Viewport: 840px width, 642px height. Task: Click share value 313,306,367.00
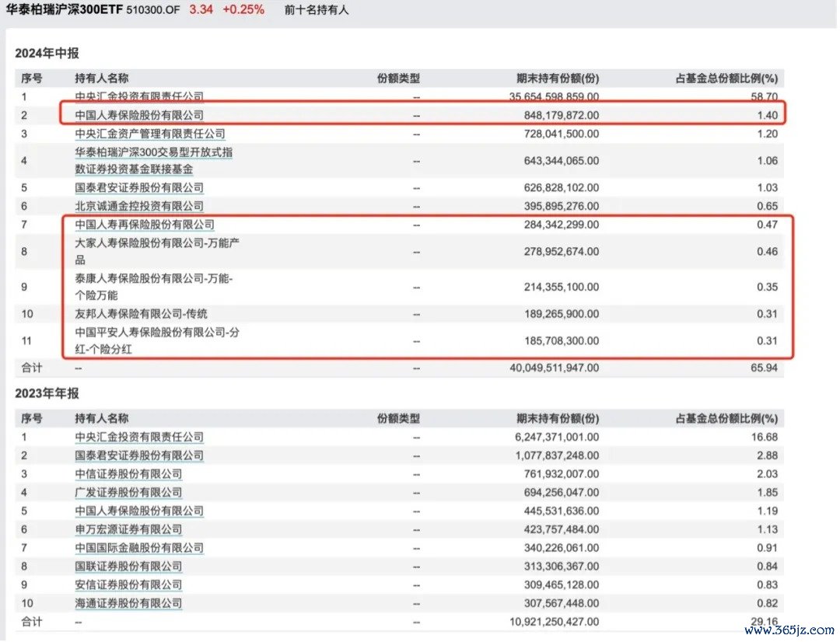562,567
